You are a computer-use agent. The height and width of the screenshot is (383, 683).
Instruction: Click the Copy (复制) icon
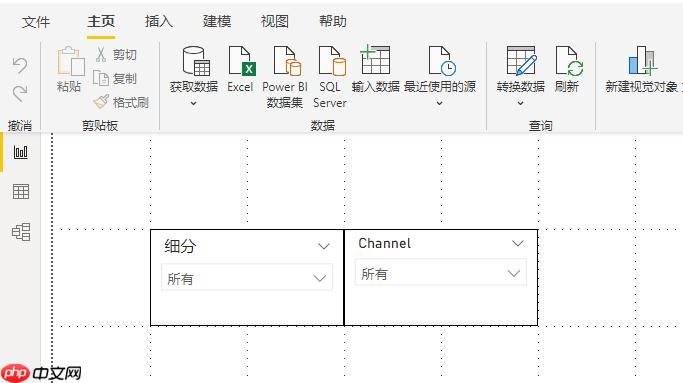(x=101, y=78)
